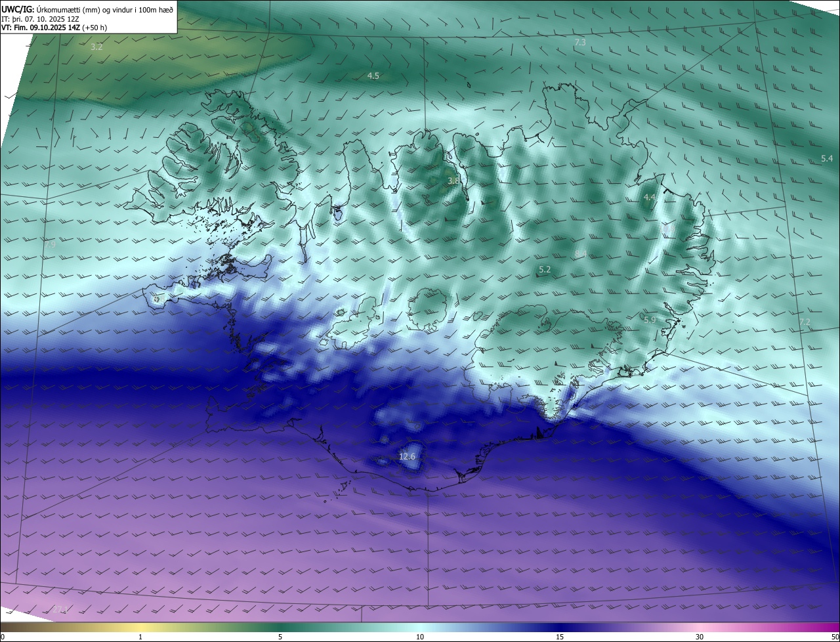Click the initial time "IT: þri. 07. 10. 2025 12Z"
The height and width of the screenshot is (642, 840).
point(39,19)
